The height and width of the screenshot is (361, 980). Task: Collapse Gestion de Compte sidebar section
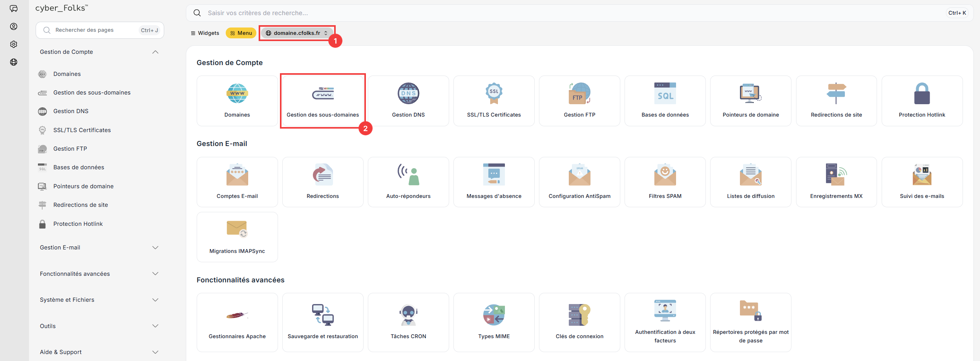pyautogui.click(x=100, y=52)
